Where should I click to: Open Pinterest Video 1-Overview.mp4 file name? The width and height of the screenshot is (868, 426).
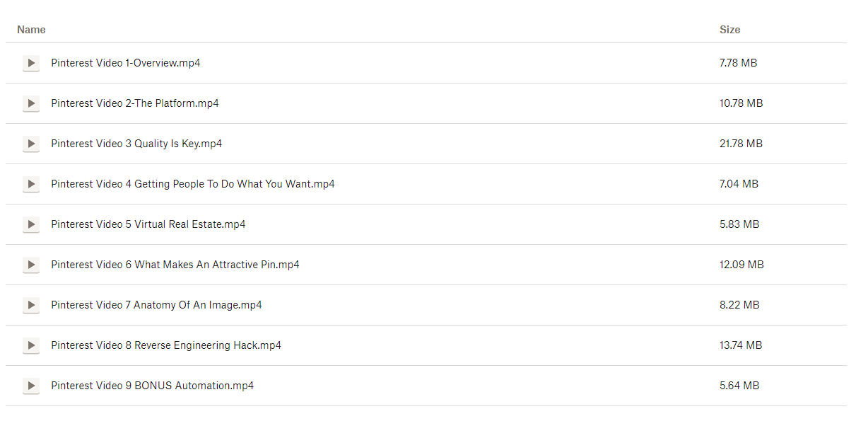pyautogui.click(x=125, y=63)
